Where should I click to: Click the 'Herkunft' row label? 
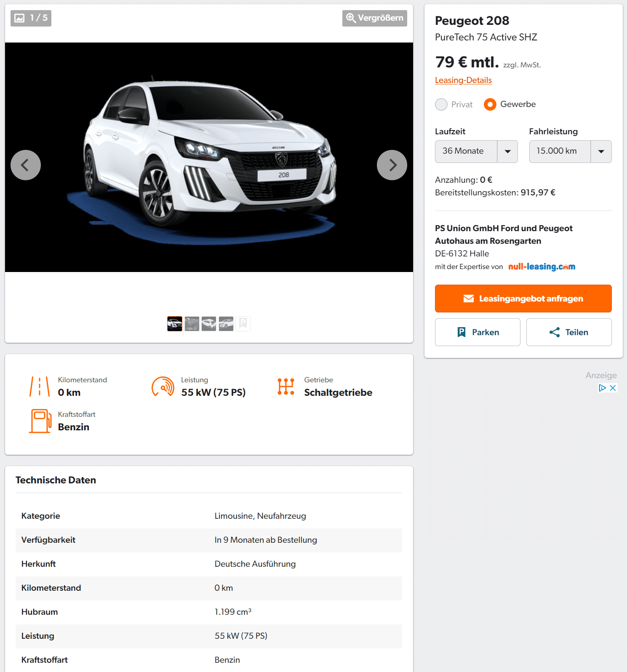[39, 564]
